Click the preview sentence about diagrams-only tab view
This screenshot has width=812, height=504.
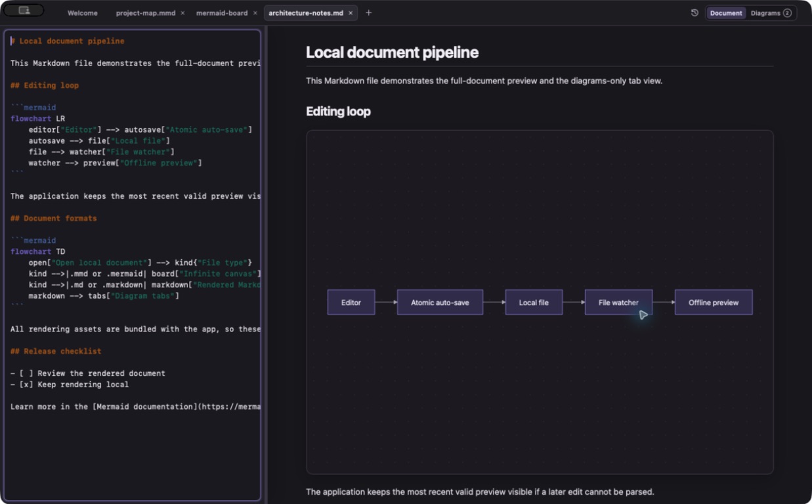point(484,81)
